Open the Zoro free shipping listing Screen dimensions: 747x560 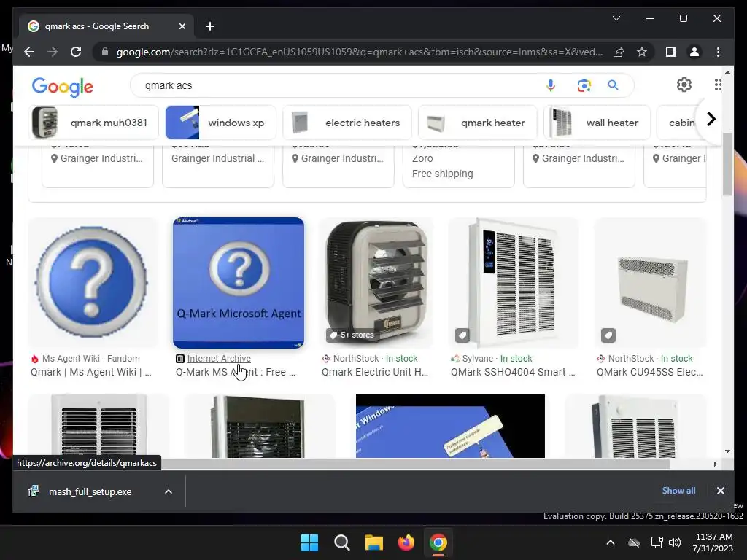458,166
